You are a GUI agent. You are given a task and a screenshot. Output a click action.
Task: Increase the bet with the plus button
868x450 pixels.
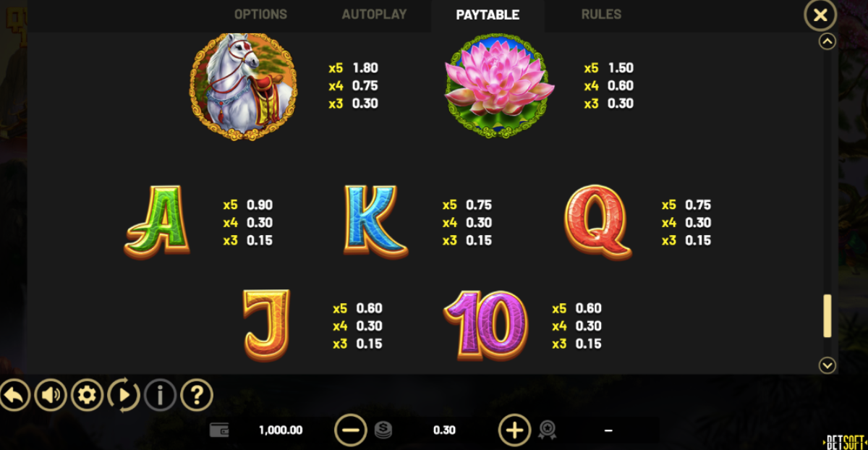coord(514,430)
